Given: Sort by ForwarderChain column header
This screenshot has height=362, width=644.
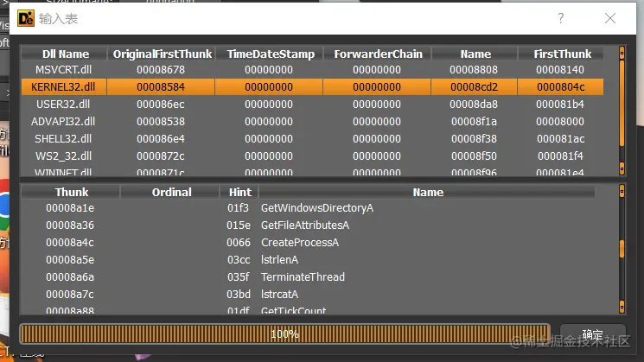Looking at the screenshot, I should click(378, 54).
